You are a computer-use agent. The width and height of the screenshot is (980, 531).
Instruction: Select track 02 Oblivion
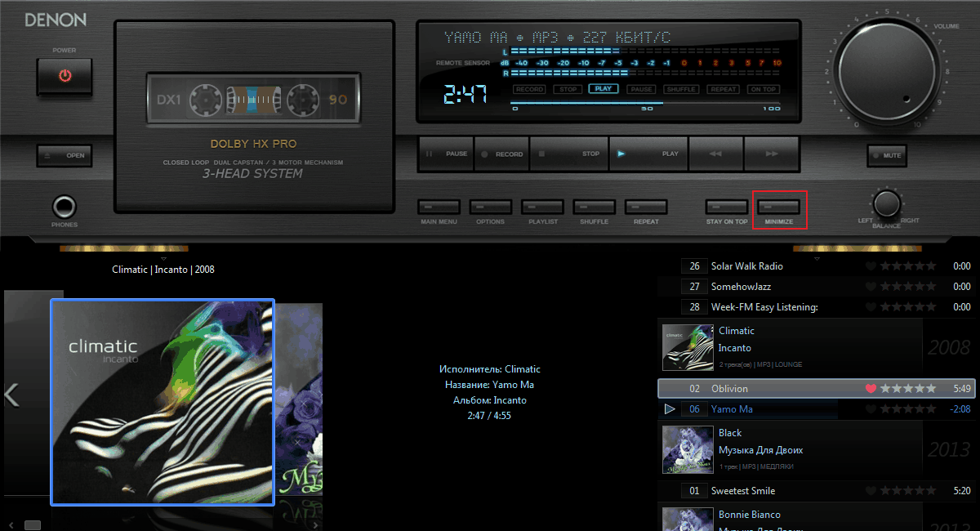pos(817,389)
